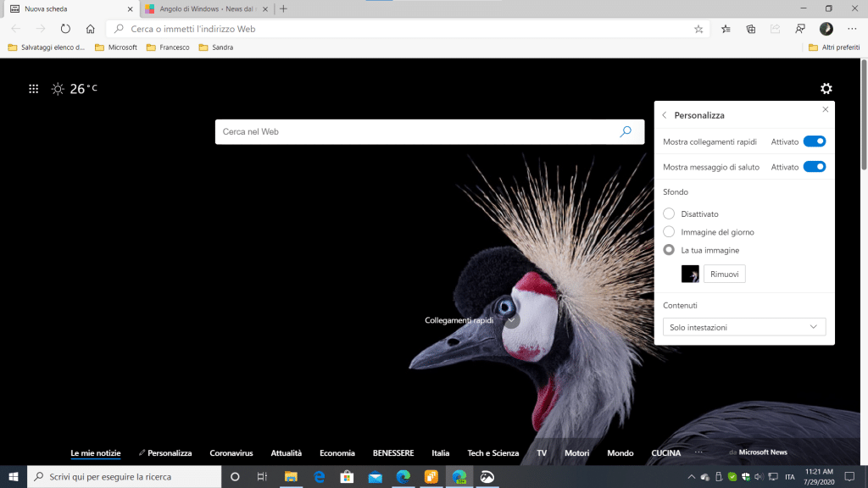
Task: Open the apps grid launcher icon
Action: coord(34,89)
